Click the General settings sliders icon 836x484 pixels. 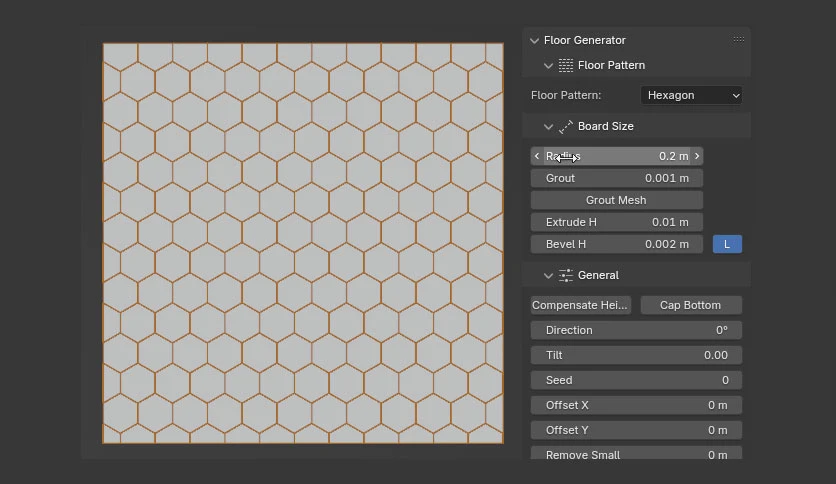(566, 275)
